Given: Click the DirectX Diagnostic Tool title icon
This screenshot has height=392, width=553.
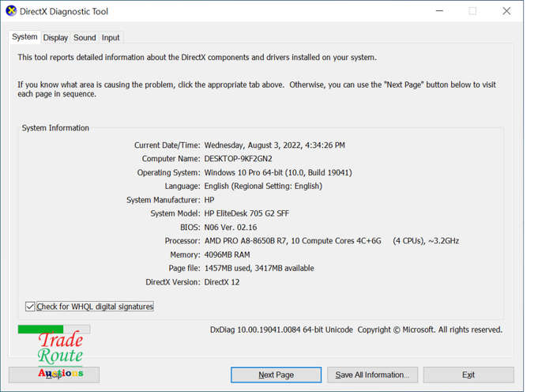Looking at the screenshot, I should [11, 11].
